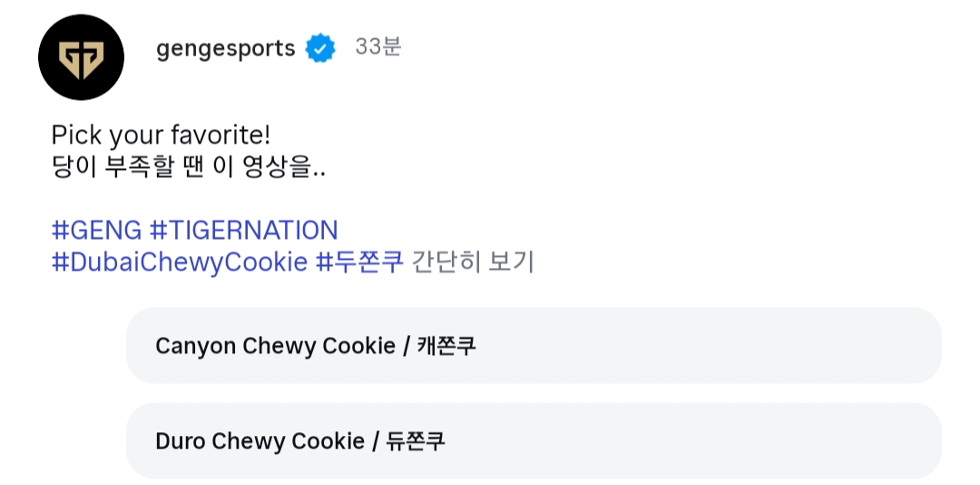Click the gold GG logo emblem
Viewport: 980px width, 485px height.
point(81,57)
